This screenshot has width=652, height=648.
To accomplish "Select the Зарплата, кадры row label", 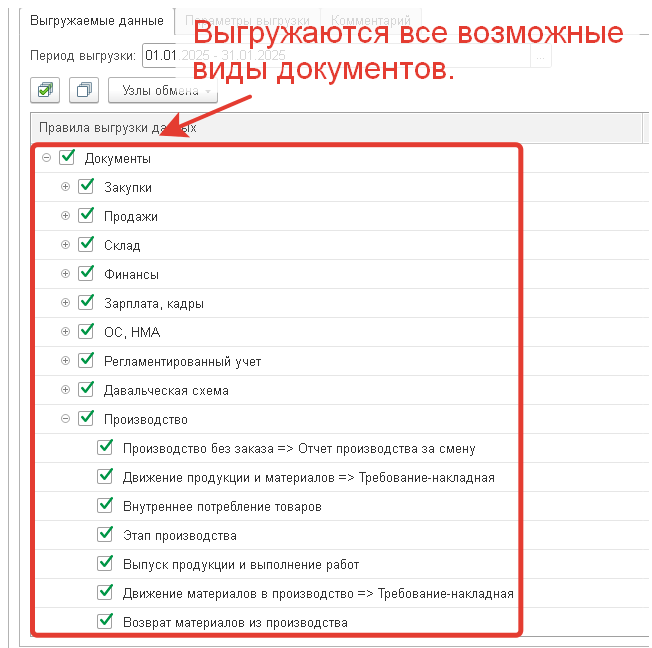I will 154,304.
